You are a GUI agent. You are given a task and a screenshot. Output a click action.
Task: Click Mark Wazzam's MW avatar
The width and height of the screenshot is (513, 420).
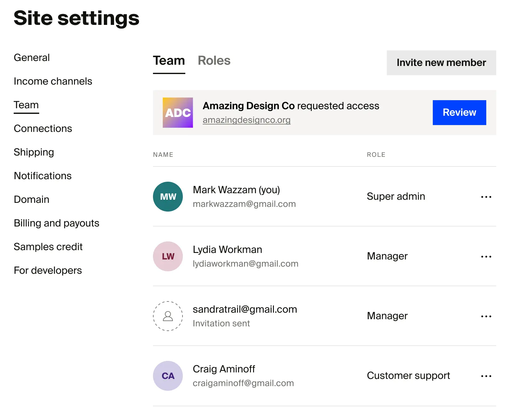coord(168,197)
